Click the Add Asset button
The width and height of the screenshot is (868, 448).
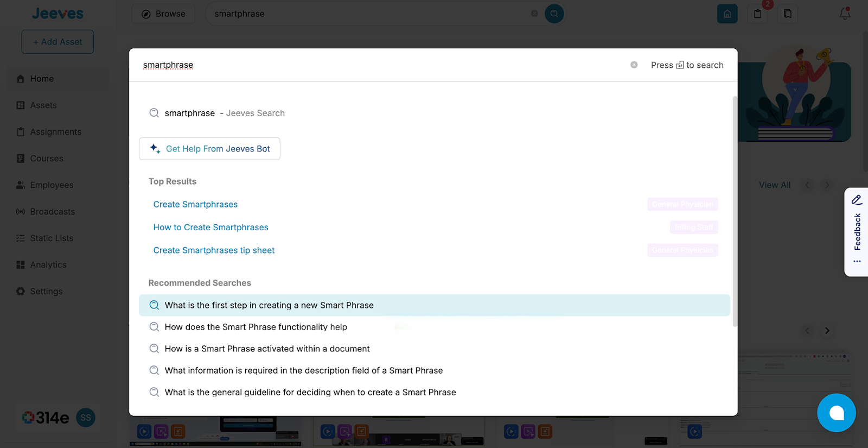[58, 42]
